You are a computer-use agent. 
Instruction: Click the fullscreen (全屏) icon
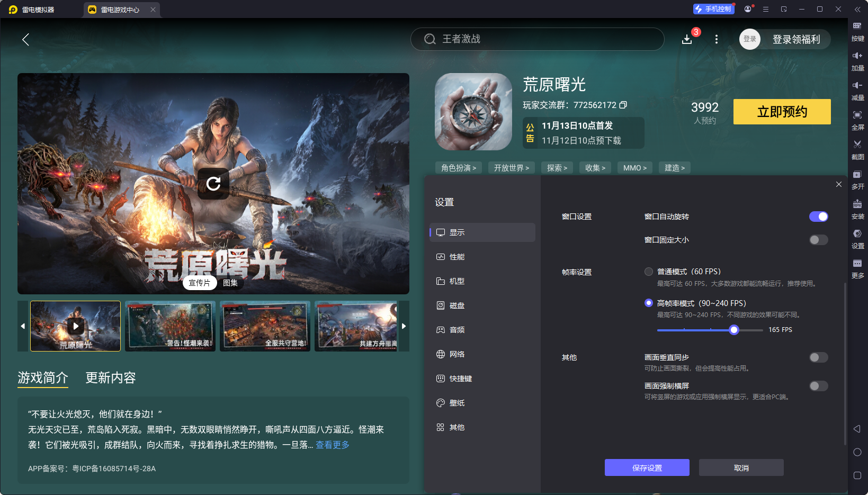click(857, 115)
